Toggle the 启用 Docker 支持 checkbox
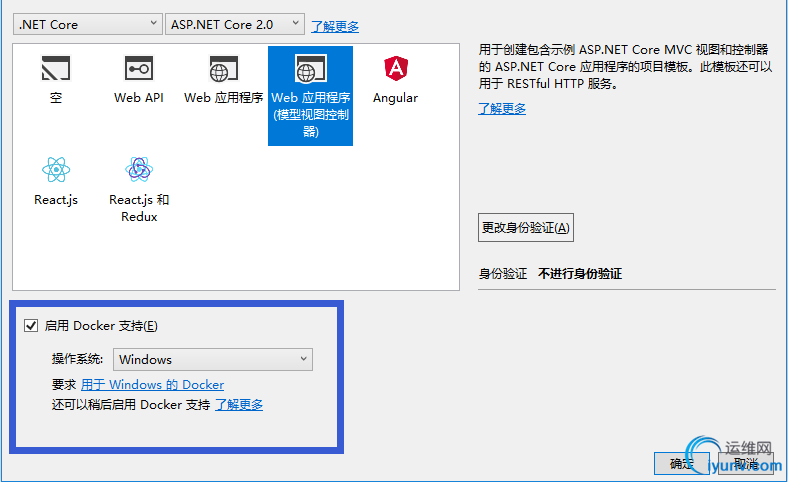Viewport: 788px width, 482px height. pyautogui.click(x=31, y=326)
